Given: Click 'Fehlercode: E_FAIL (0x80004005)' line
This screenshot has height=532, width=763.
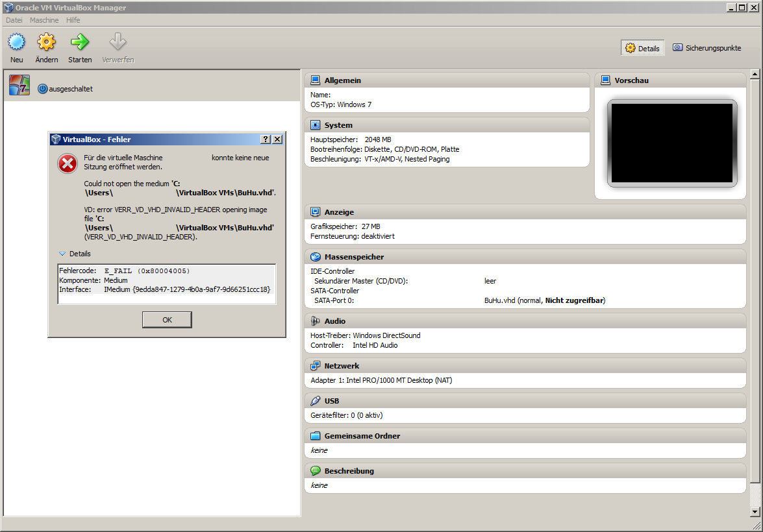Looking at the screenshot, I should (x=124, y=271).
